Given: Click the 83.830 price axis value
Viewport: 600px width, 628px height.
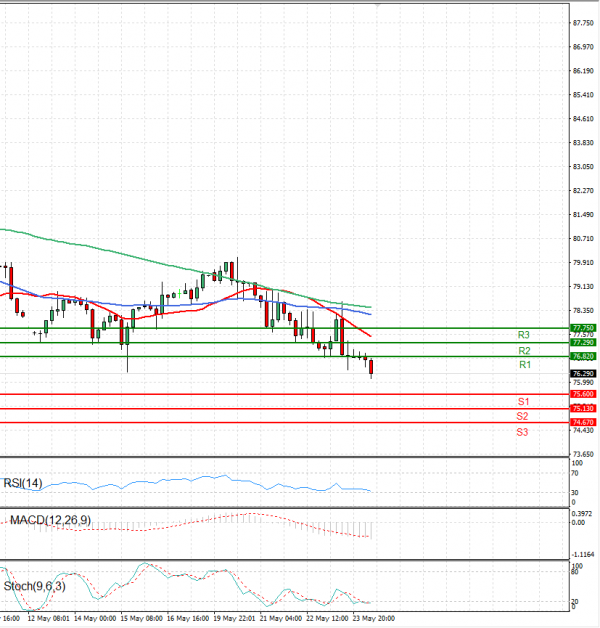Looking at the screenshot, I should point(583,143).
